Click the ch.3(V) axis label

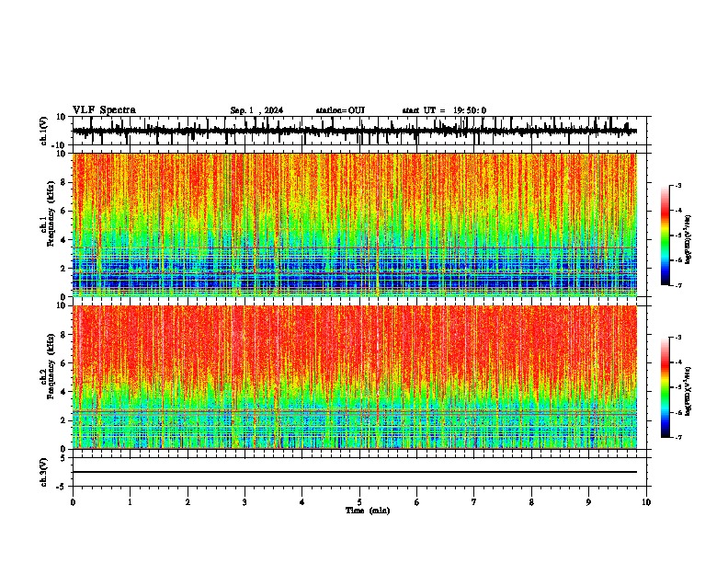point(44,472)
